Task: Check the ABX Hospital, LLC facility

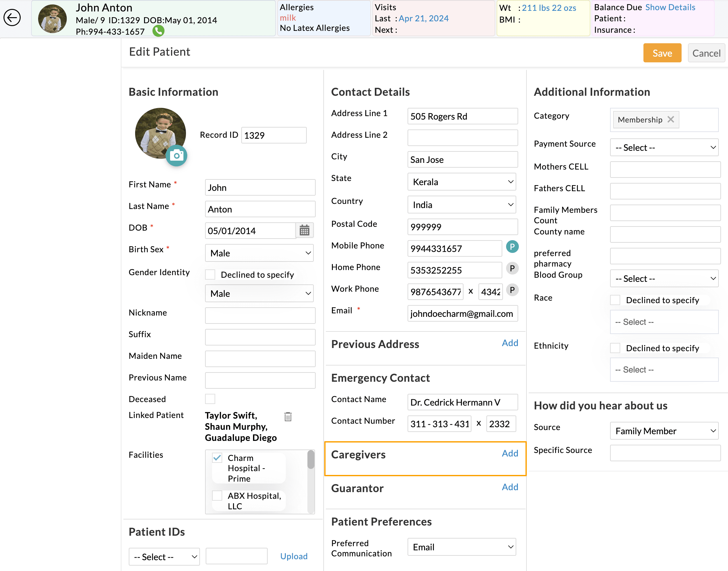Action: (217, 496)
